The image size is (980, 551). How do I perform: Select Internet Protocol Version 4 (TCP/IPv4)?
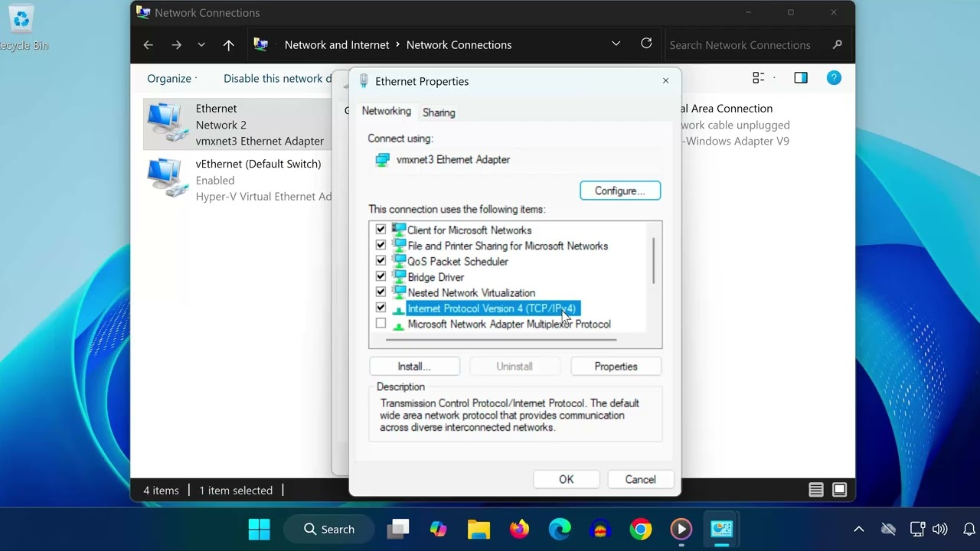(492, 308)
